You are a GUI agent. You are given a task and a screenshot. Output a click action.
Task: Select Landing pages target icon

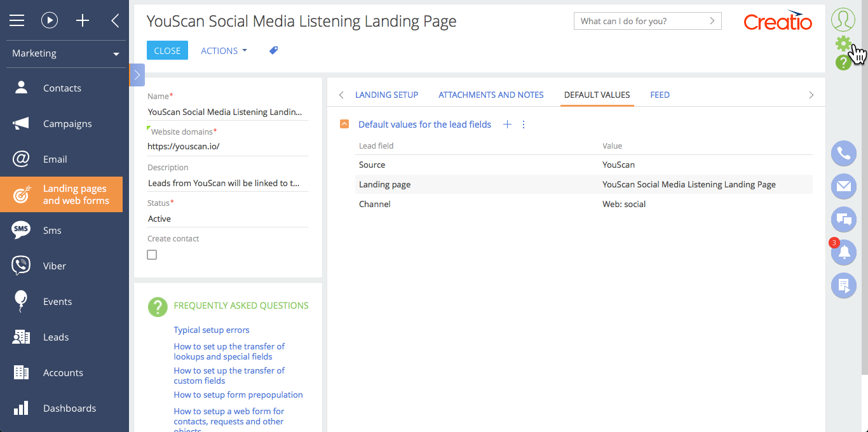(22, 194)
